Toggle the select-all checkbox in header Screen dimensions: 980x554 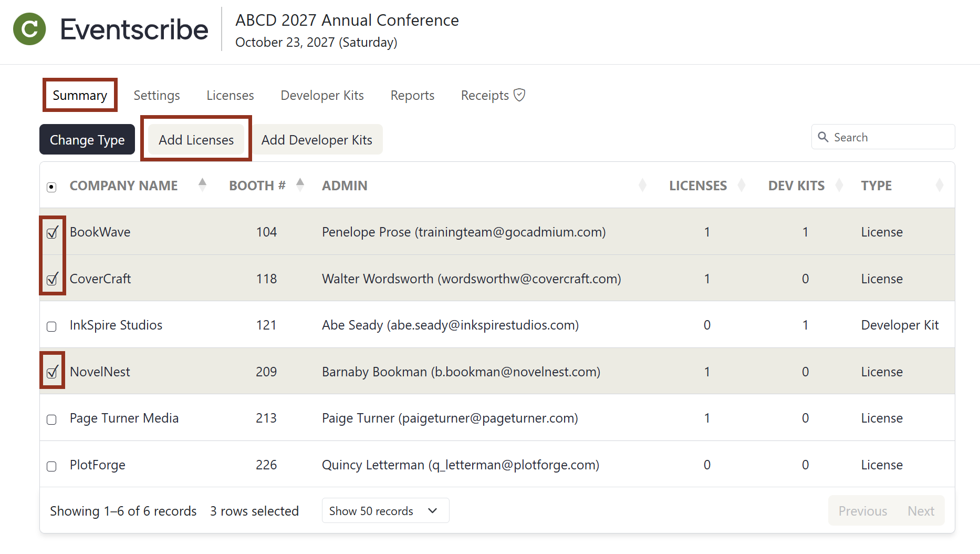click(x=51, y=187)
